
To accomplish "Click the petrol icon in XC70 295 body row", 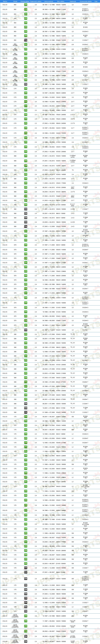I will [x=26, y=616].
